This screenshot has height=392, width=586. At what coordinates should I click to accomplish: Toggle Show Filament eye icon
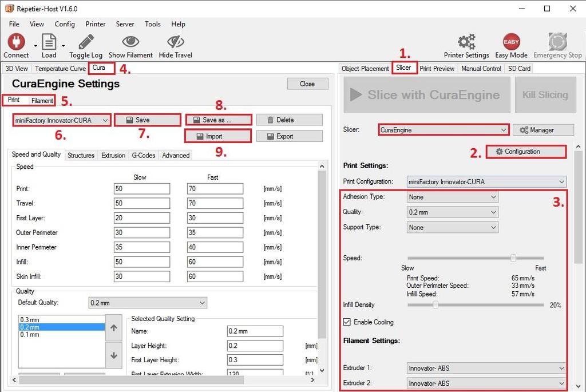(130, 42)
